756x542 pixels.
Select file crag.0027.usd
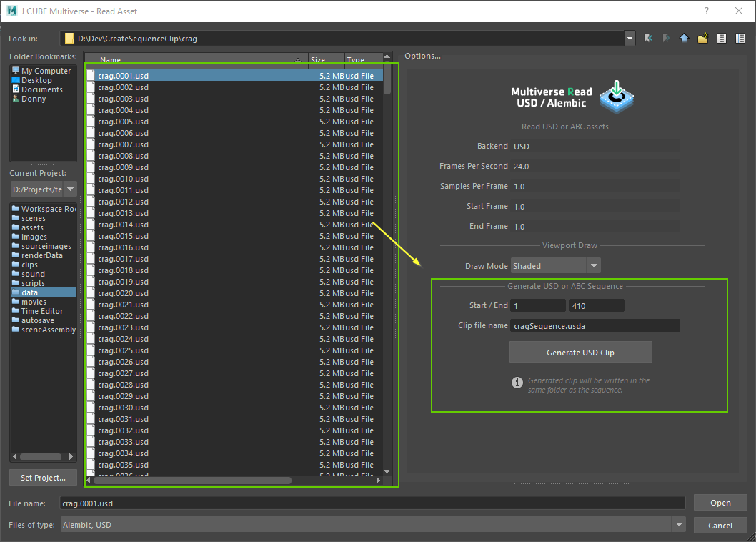[235, 373]
